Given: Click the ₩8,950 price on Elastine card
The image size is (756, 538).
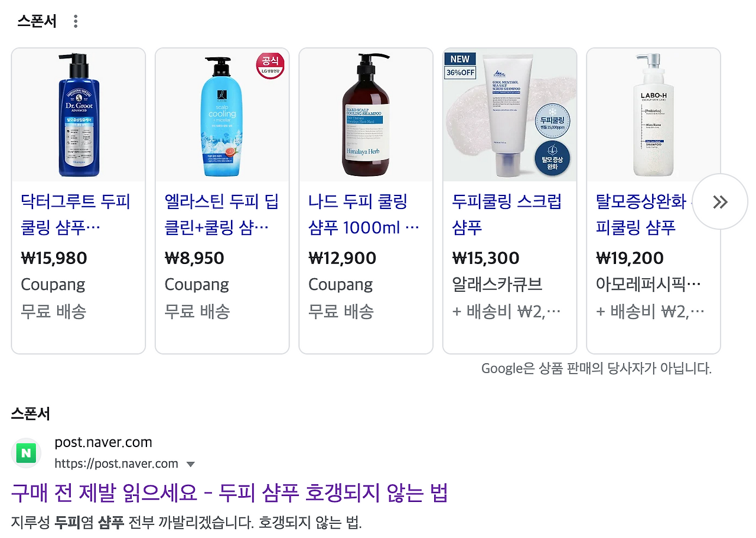Looking at the screenshot, I should coord(194,258).
